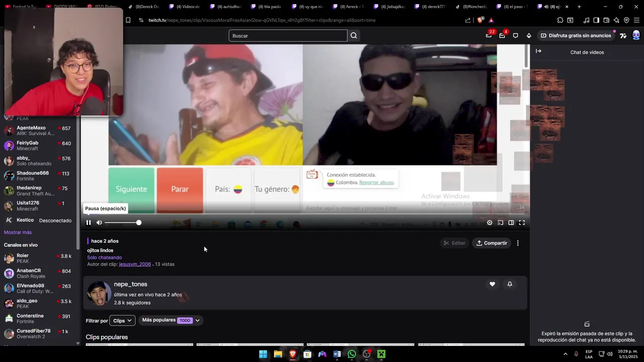Open CursedFiber78 Overwatch 2 channel
The width and height of the screenshot is (644, 362).
pyautogui.click(x=38, y=334)
